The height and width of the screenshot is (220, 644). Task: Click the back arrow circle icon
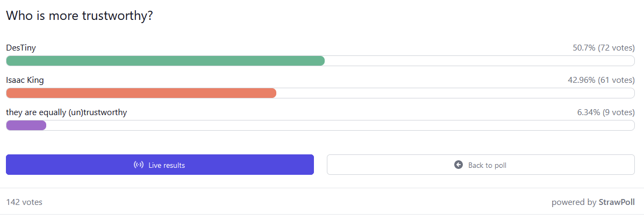point(459,165)
